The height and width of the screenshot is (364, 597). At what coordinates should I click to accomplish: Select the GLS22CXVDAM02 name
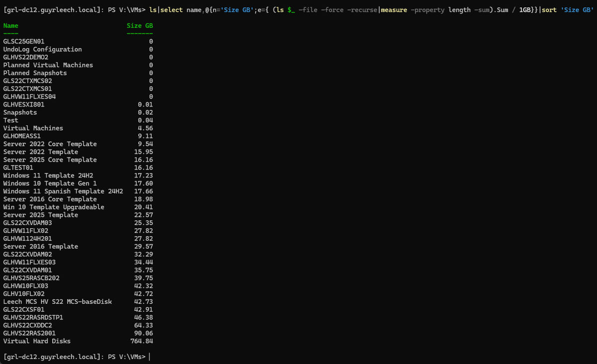pyautogui.click(x=27, y=255)
